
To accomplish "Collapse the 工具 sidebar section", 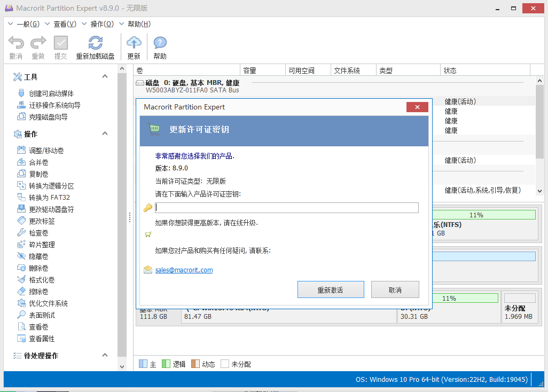I will (105, 76).
